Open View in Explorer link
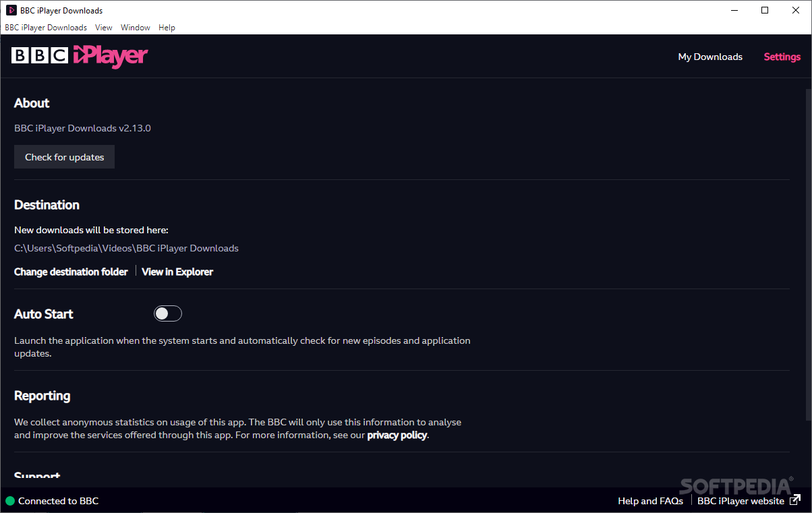The width and height of the screenshot is (812, 513). pos(177,272)
